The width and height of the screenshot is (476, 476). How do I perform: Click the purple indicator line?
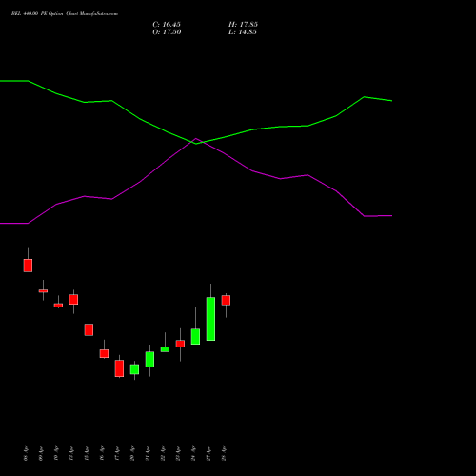196,139
